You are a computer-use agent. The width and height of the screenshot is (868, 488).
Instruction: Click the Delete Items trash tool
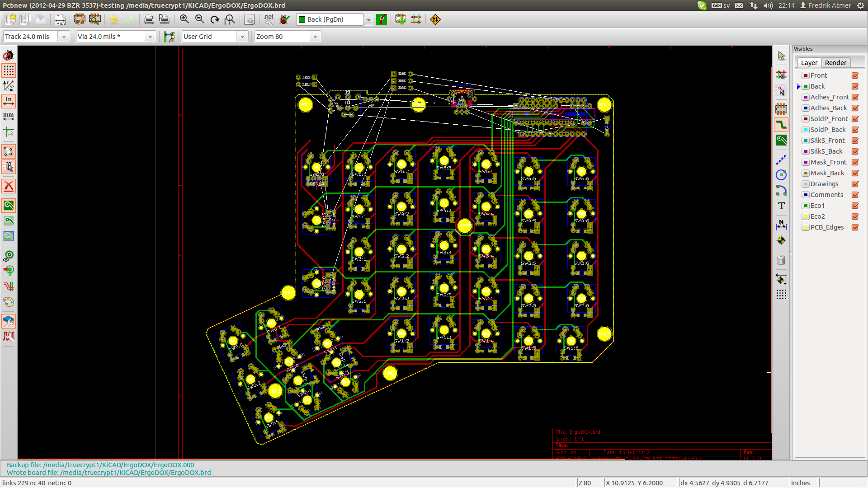(x=781, y=260)
